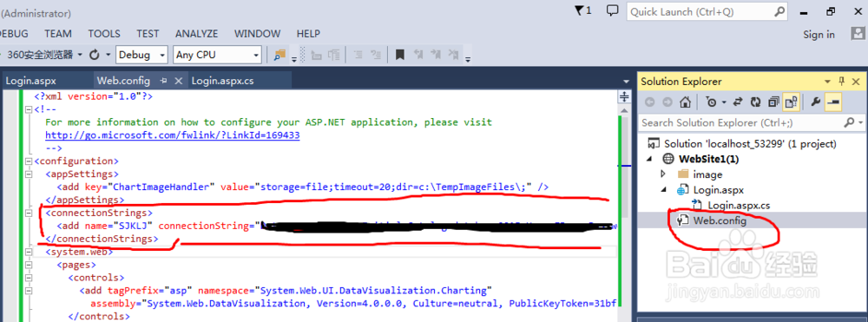Image resolution: width=868 pixels, height=322 pixels.
Task: Close the Solution Explorer panel
Action: (x=857, y=82)
